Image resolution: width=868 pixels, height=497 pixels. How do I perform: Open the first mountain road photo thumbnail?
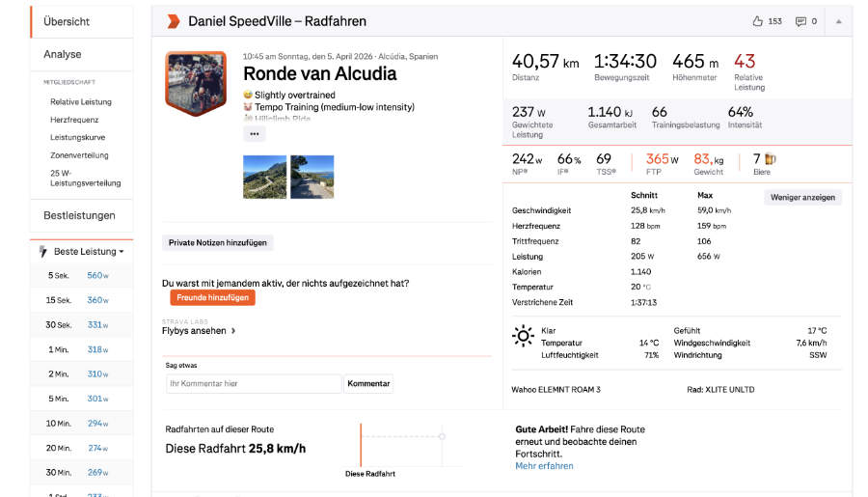[x=264, y=178]
